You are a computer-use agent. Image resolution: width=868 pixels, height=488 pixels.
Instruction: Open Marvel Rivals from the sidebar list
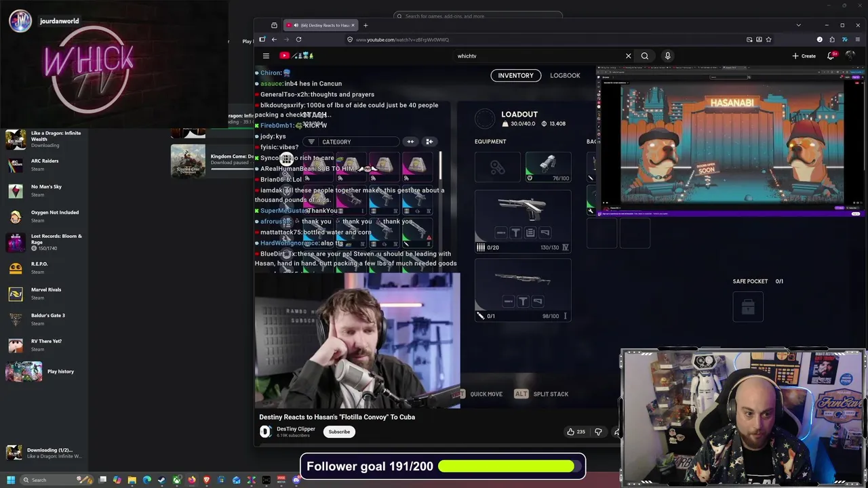pos(43,293)
